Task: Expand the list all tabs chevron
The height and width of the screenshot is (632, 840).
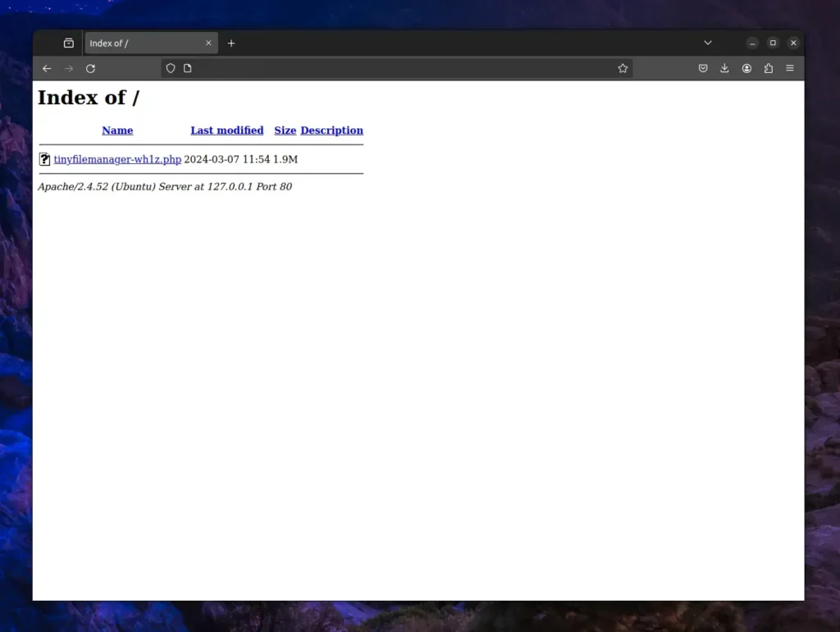Action: point(708,43)
